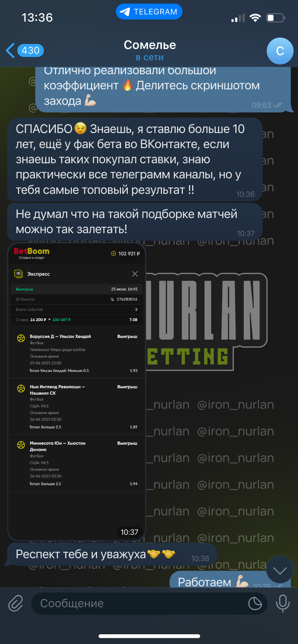Open the sticker panel icon in message field
Screen dimensions: 298x644
[255, 603]
